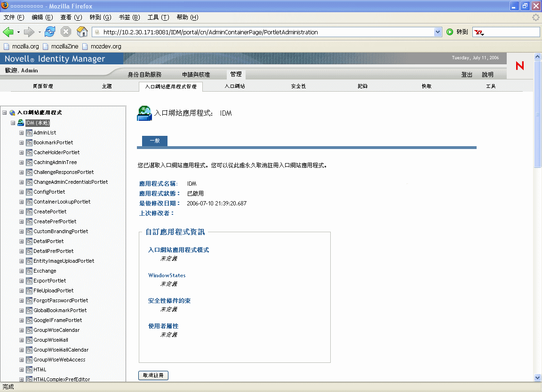Expand the CachingAdminTree node
This screenshot has width=542, height=392.
coord(22,162)
